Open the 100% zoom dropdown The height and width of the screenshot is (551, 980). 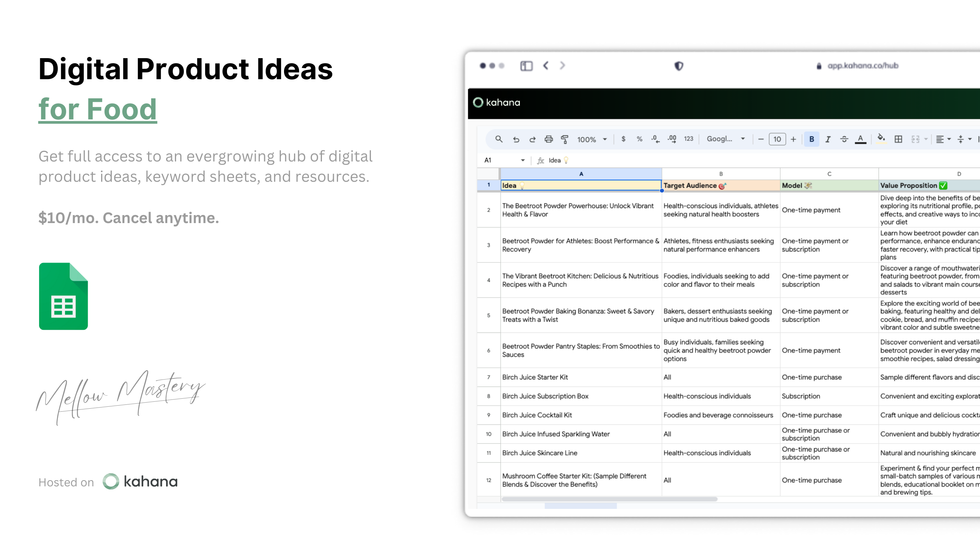click(592, 140)
